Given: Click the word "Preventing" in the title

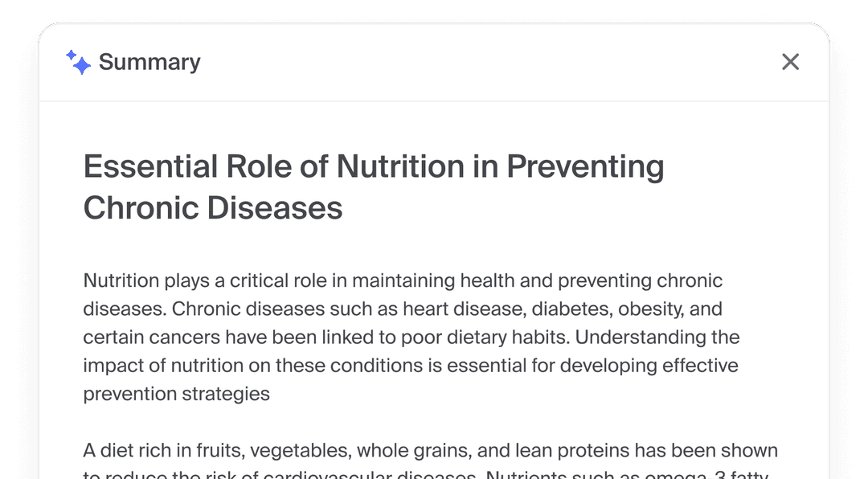Looking at the screenshot, I should pyautogui.click(x=585, y=167).
